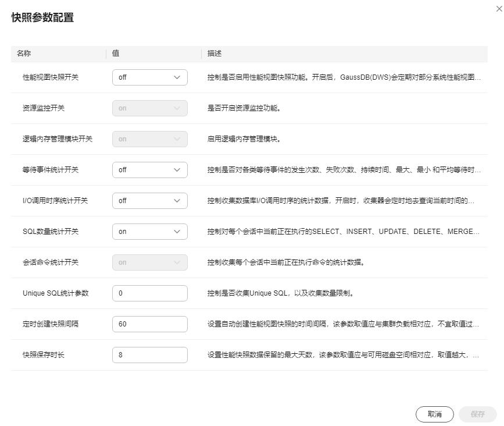The width and height of the screenshot is (504, 426).
Task: Expand the 等待事件统计开关 dropdown
Action: coord(150,170)
